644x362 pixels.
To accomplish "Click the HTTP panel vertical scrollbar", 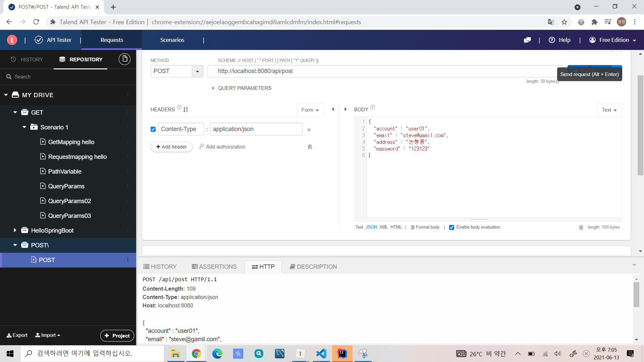I will [636, 295].
